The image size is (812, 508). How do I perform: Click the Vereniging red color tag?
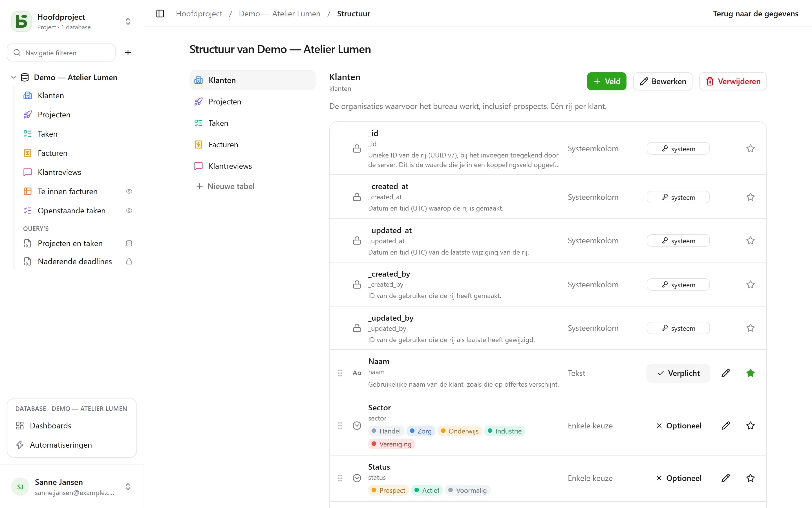coord(391,444)
